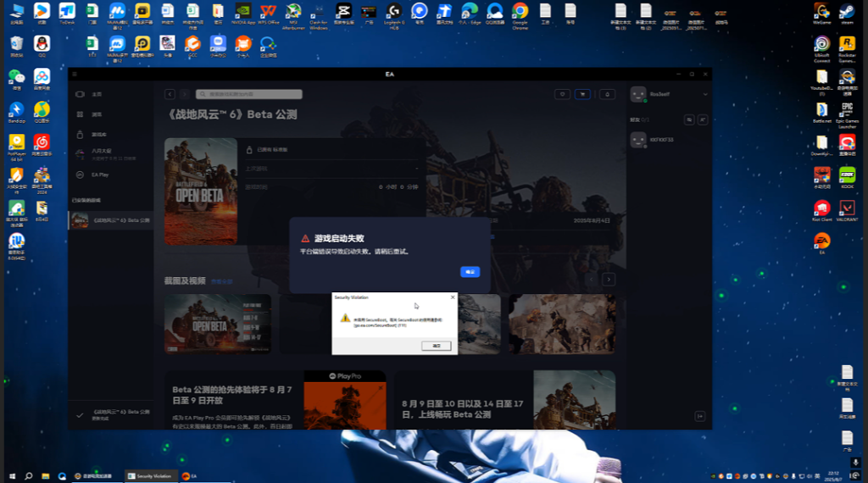Image resolution: width=868 pixels, height=483 pixels.
Task: Open the Clash for Windows shortcut
Action: [319, 16]
